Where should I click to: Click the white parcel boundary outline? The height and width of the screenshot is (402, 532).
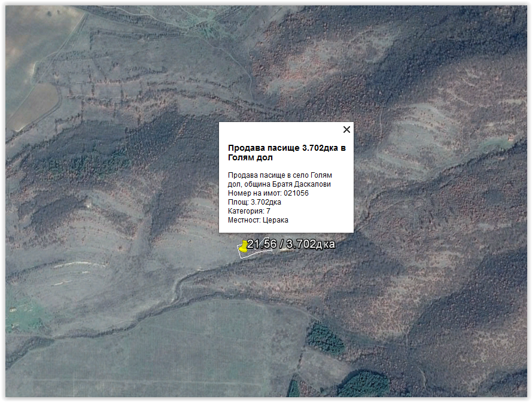click(x=257, y=254)
